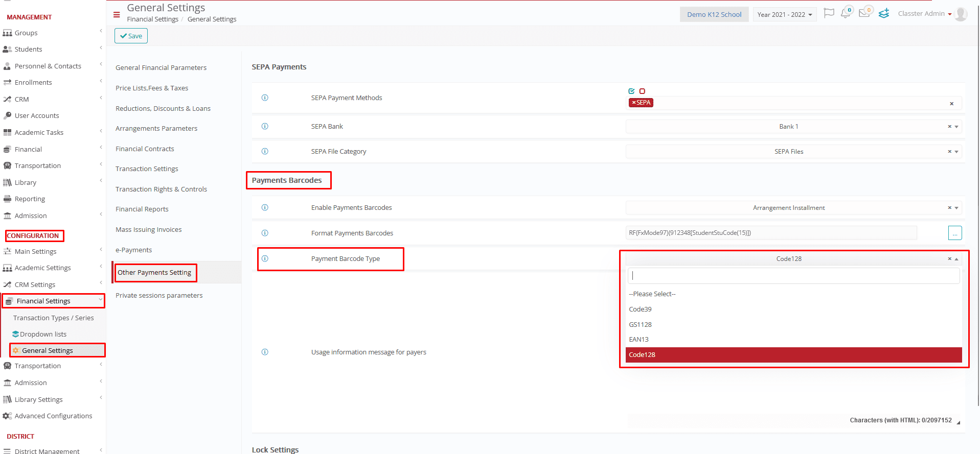
Task: Open the messages envelope icon
Action: 864,13
